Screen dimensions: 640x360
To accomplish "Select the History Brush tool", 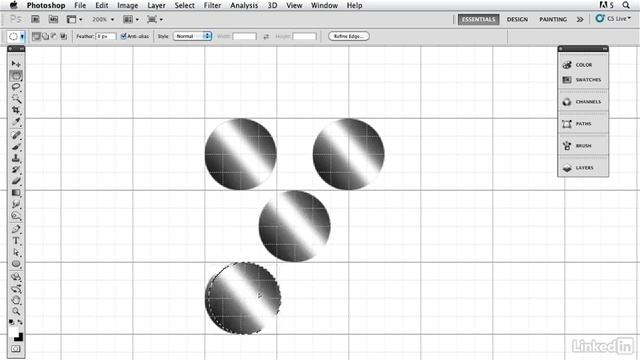I will [16, 169].
